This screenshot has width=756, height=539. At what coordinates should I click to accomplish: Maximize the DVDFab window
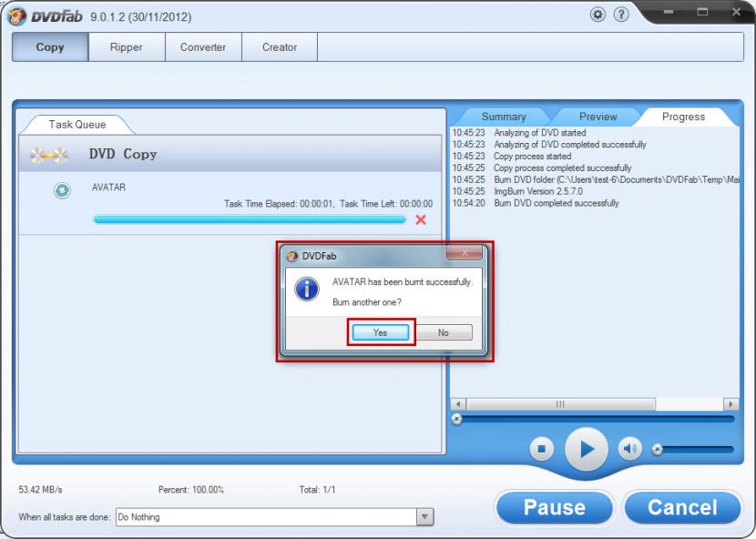[x=702, y=12]
